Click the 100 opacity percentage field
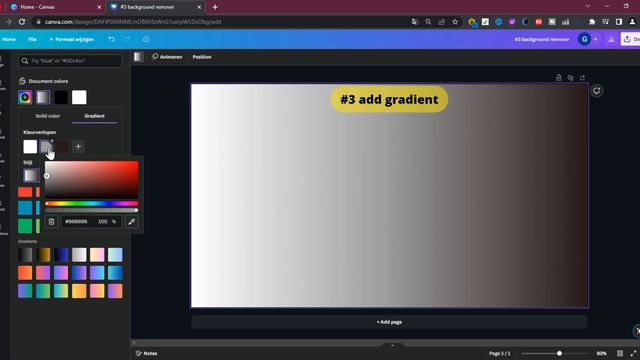Screen dimensions: 640x360 pos(102,222)
